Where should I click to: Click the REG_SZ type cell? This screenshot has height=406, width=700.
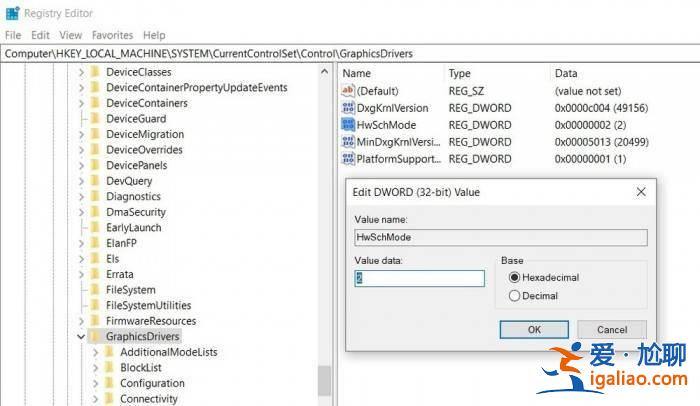(466, 91)
